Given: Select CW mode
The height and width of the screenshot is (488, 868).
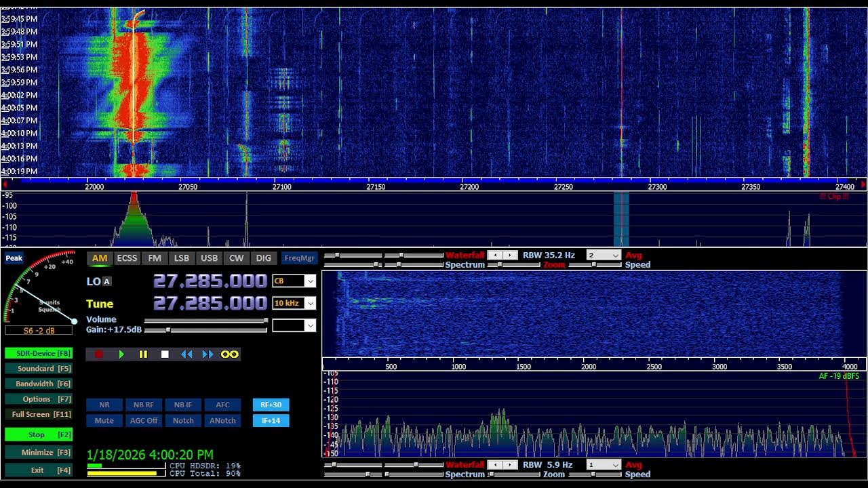Looking at the screenshot, I should coord(236,258).
